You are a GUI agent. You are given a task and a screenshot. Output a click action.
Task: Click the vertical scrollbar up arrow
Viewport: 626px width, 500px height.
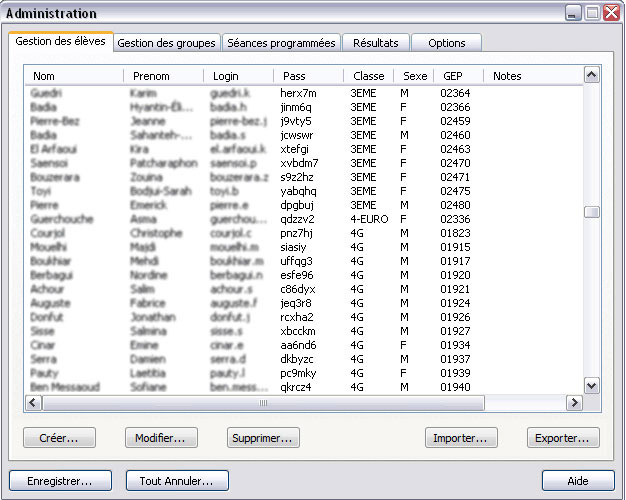tap(591, 75)
